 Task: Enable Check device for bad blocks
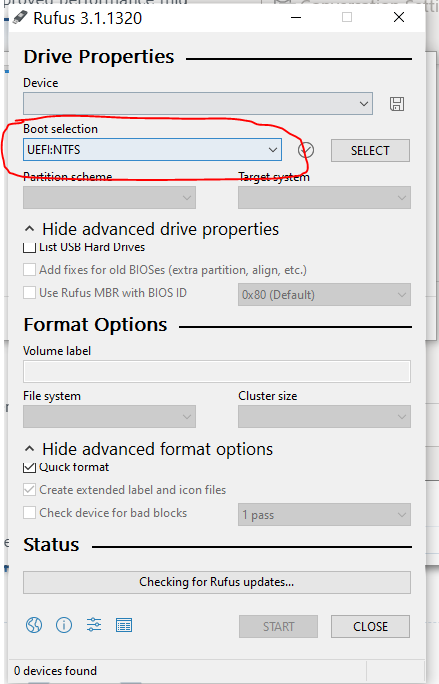(29, 512)
